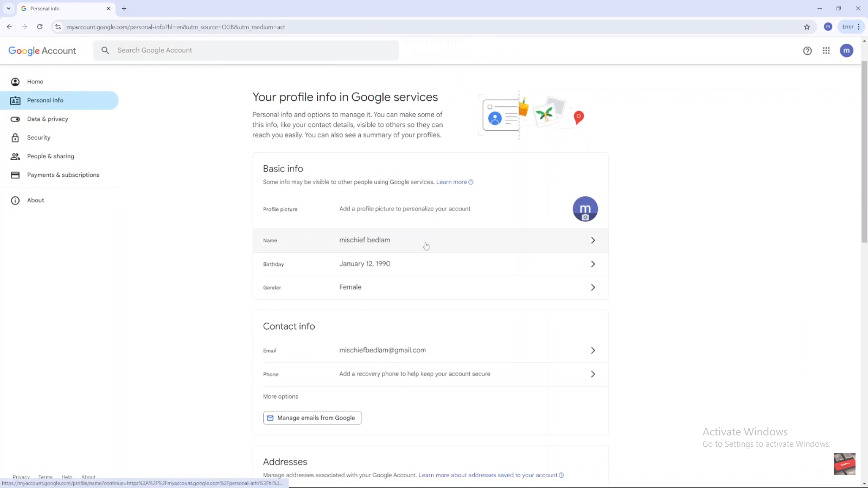Click the Data & privacy toggle icon
This screenshot has height=488, width=868.
coord(15,119)
